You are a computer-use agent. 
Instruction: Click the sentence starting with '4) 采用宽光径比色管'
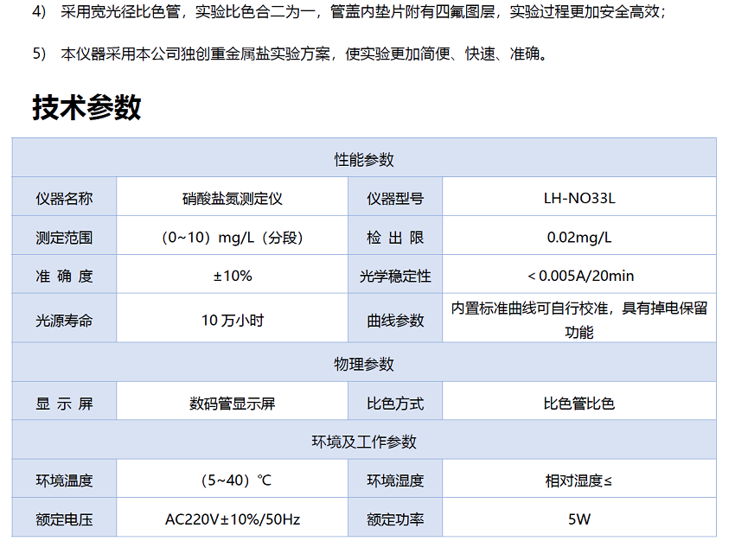(349, 11)
